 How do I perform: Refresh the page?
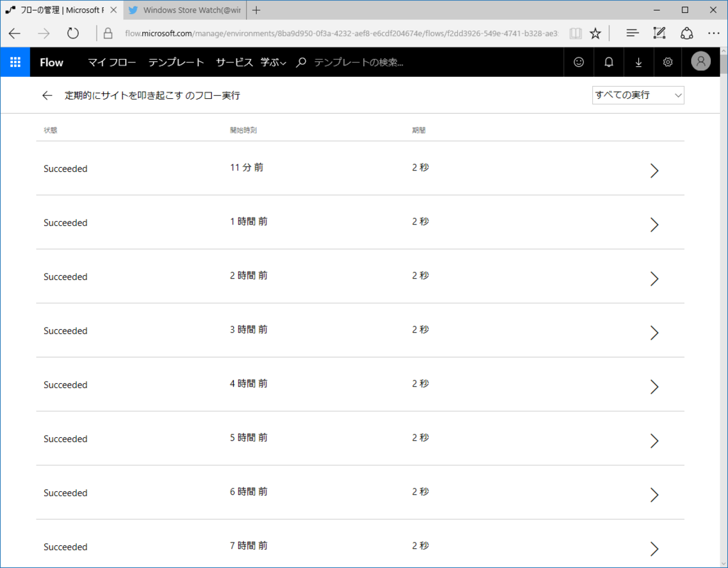pyautogui.click(x=73, y=33)
